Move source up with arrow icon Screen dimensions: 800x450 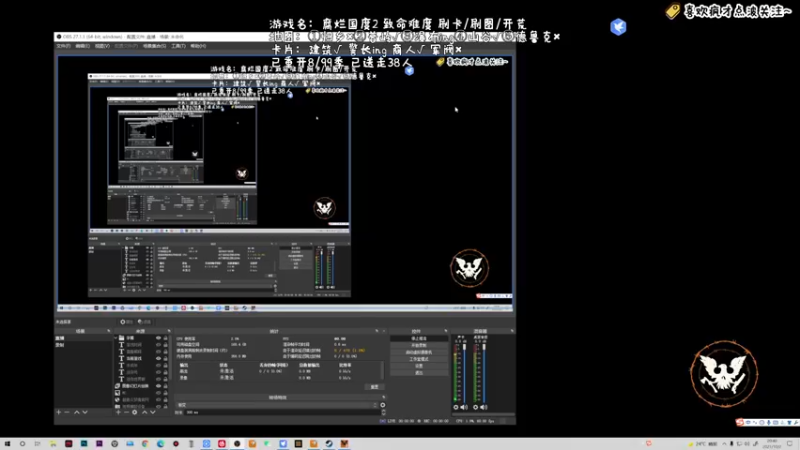click(x=144, y=412)
